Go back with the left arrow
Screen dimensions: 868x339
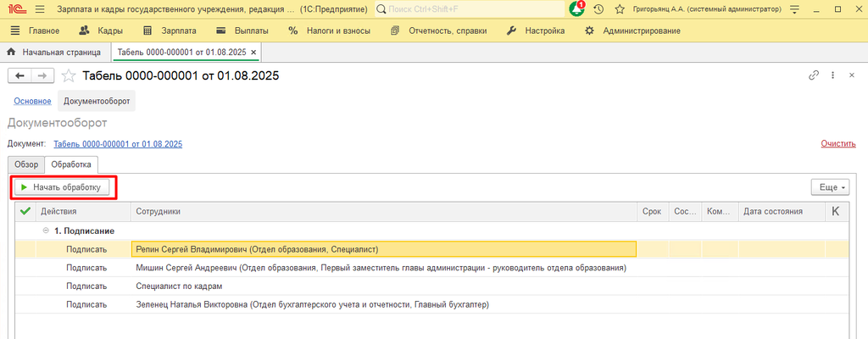(19, 75)
